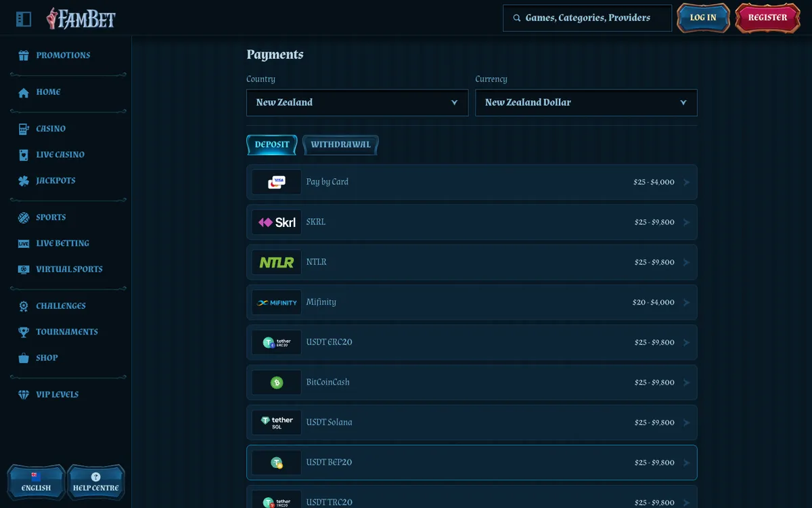Open the Challenges medal icon
Screen dimensions: 812x508
tap(24, 306)
